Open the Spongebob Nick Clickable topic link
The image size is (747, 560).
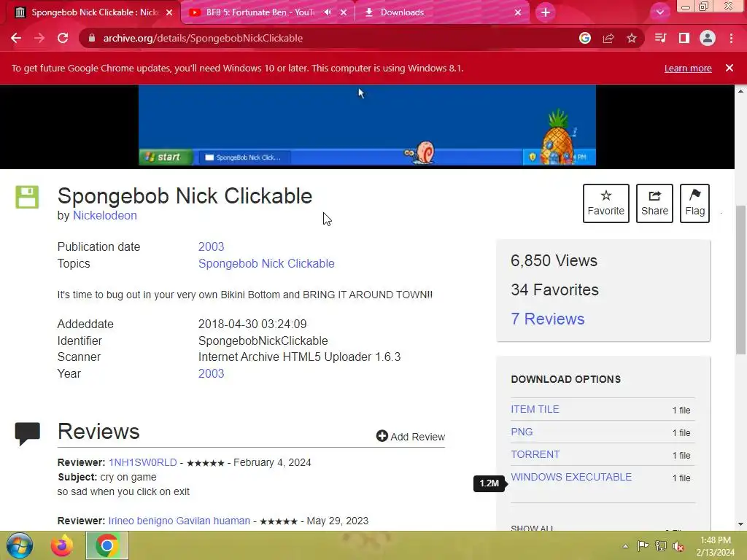266,263
